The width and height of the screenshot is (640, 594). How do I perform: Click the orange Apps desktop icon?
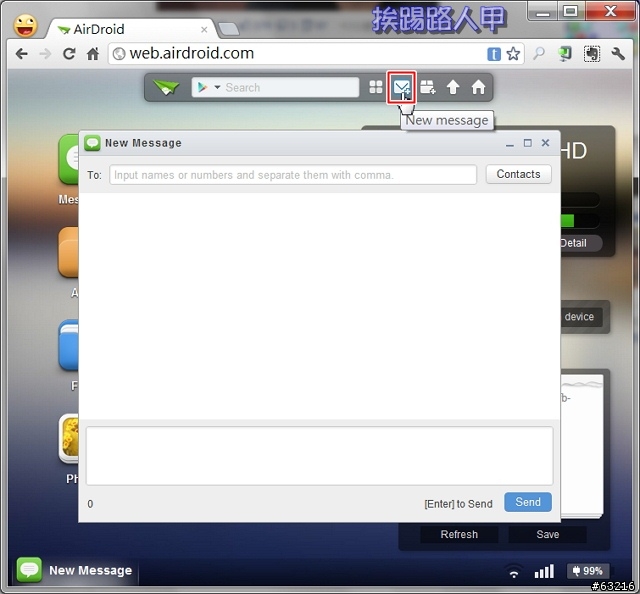[x=69, y=252]
